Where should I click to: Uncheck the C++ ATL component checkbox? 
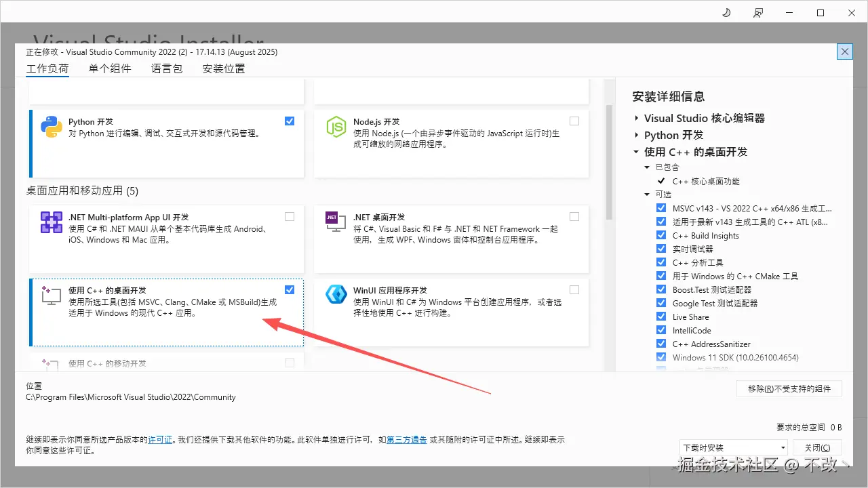tap(661, 222)
